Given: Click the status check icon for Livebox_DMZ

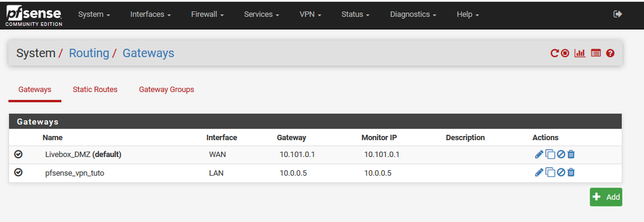Looking at the screenshot, I should tap(18, 154).
